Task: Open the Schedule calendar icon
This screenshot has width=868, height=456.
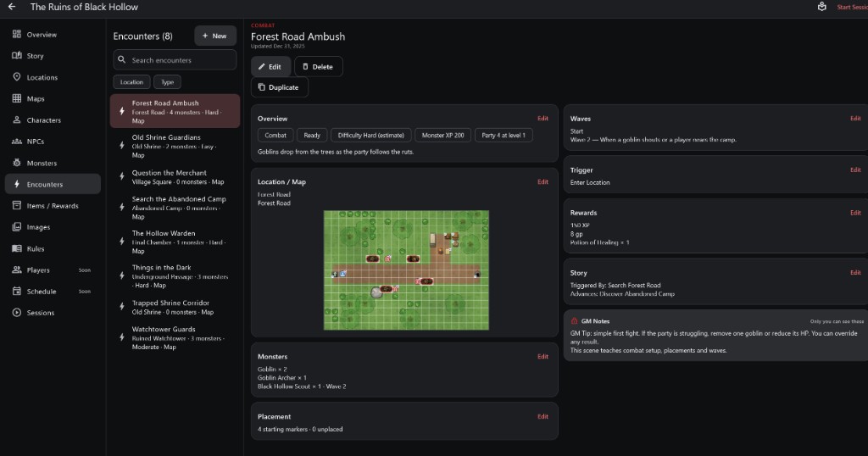Action: coord(17,291)
